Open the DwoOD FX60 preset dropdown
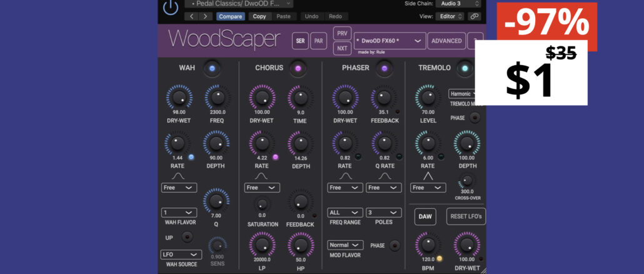Screen dimensions: 644x274 (x=390, y=41)
